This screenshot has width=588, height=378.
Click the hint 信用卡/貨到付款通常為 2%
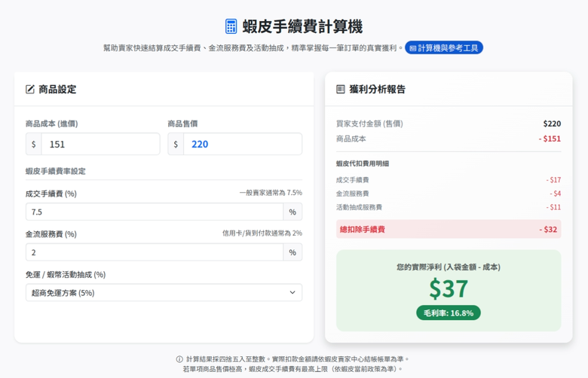click(262, 233)
